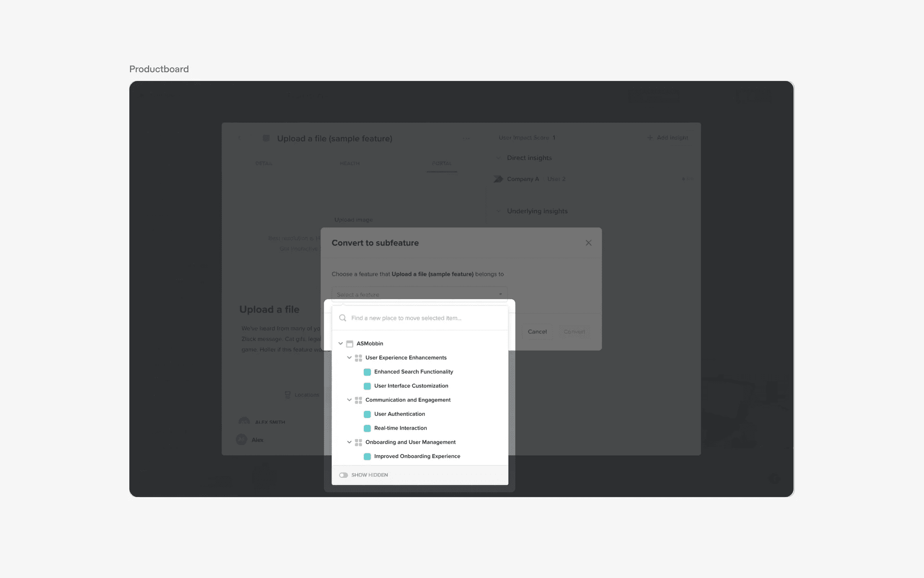Choose Real-time Interaction from the list

click(x=400, y=428)
